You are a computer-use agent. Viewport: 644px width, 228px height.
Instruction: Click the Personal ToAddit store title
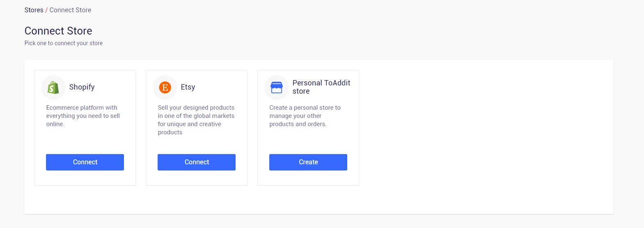point(321,87)
